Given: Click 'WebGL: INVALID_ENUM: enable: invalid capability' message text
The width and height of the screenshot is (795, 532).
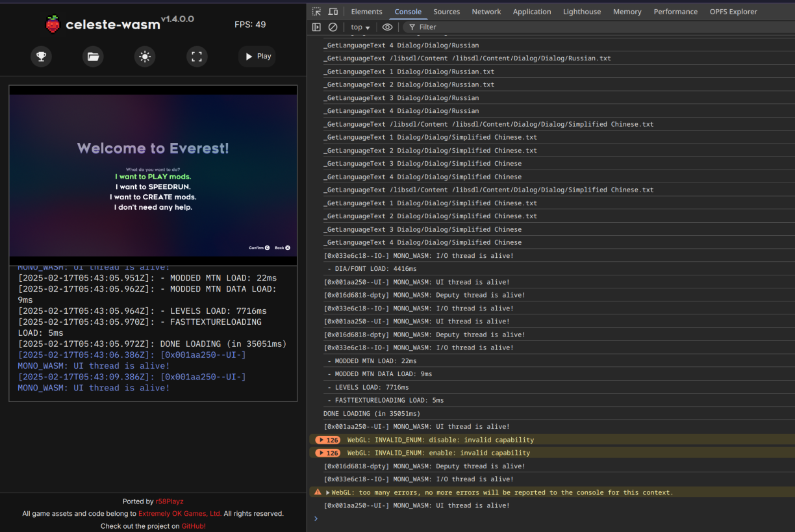Looking at the screenshot, I should click(x=438, y=453).
